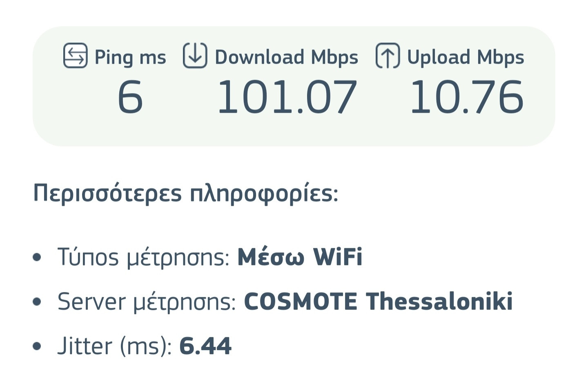Click the results card background
This screenshot has width=588, height=366.
pos(294,131)
